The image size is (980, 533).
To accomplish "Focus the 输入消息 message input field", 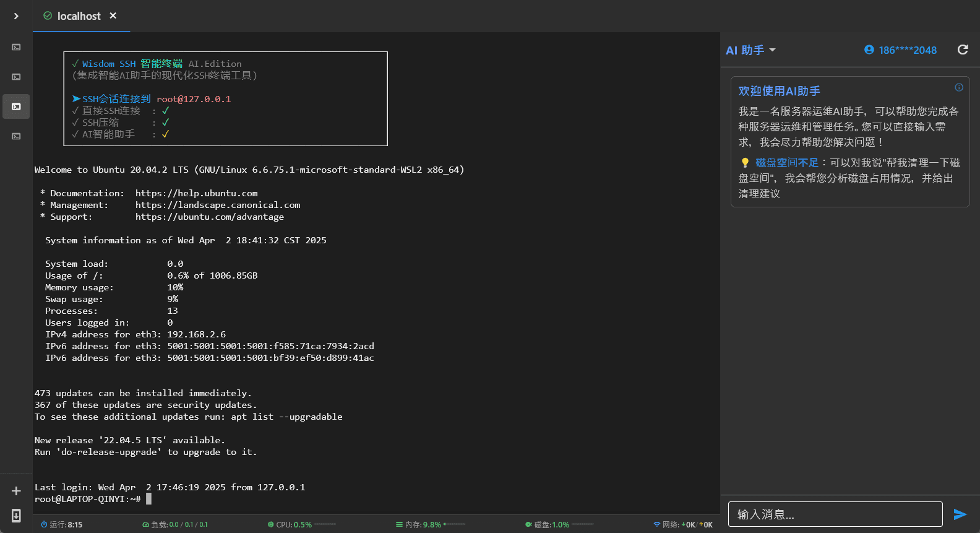I will click(x=835, y=514).
